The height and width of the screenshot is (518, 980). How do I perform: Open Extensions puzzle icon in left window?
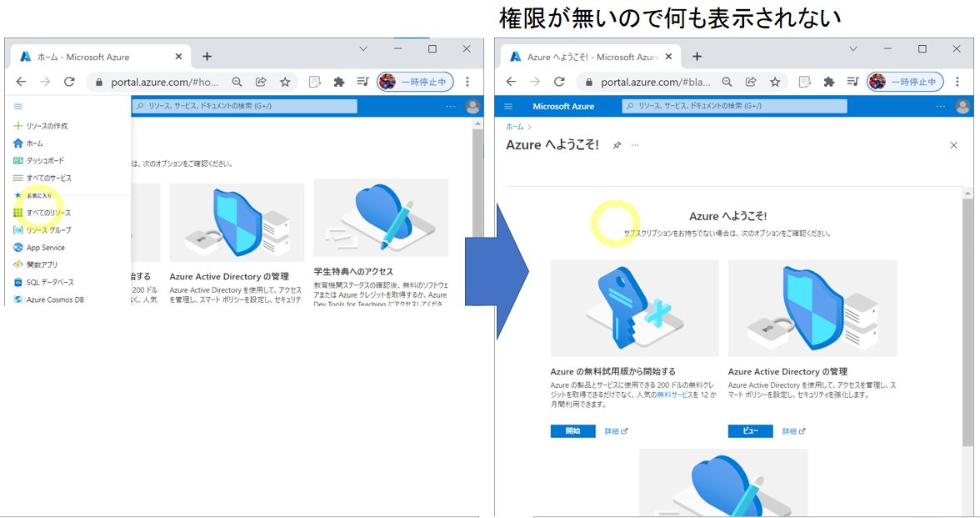pyautogui.click(x=339, y=82)
